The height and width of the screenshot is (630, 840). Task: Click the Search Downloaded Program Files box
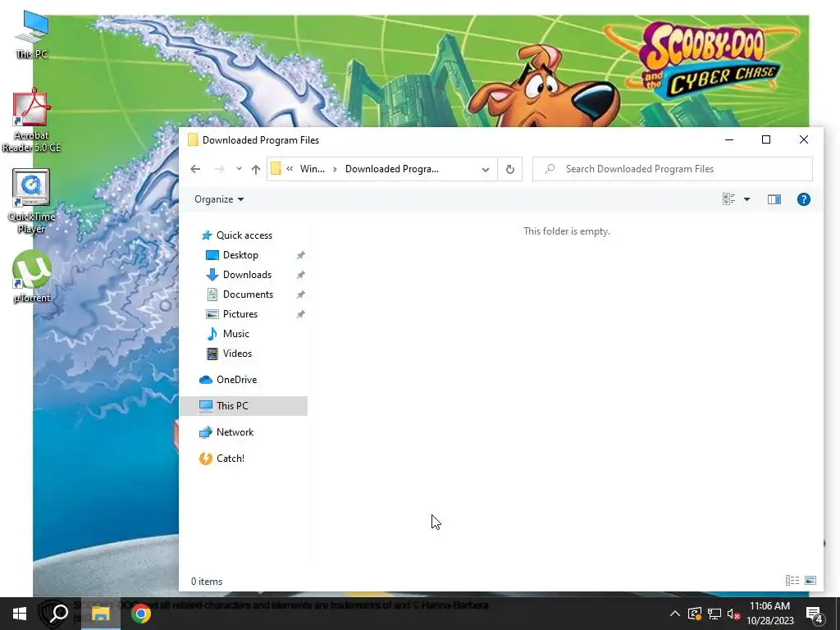click(x=673, y=169)
